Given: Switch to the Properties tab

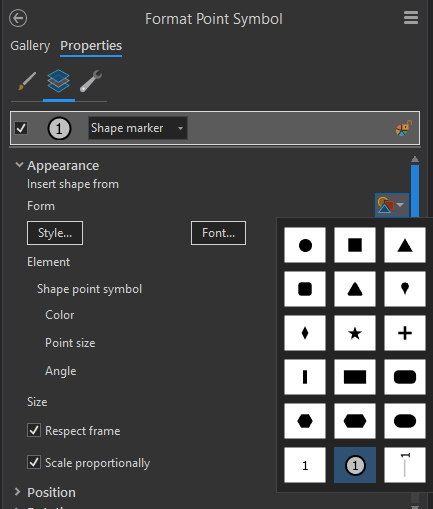Looking at the screenshot, I should click(91, 46).
